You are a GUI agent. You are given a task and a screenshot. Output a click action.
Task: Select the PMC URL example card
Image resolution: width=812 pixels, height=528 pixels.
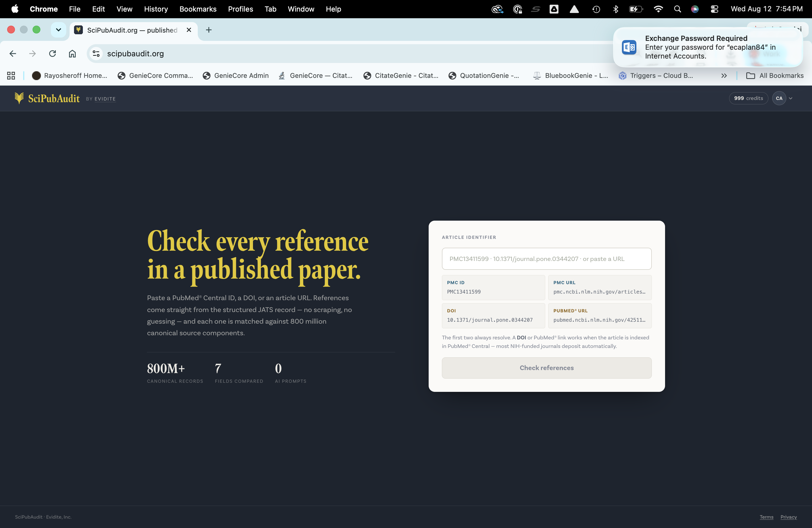click(600, 287)
